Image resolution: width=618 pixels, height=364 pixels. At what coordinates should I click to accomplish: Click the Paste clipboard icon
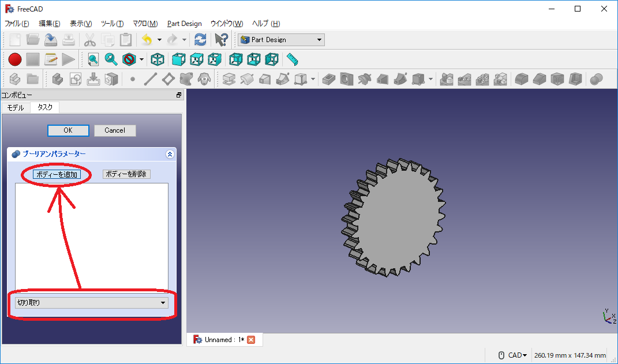click(125, 40)
